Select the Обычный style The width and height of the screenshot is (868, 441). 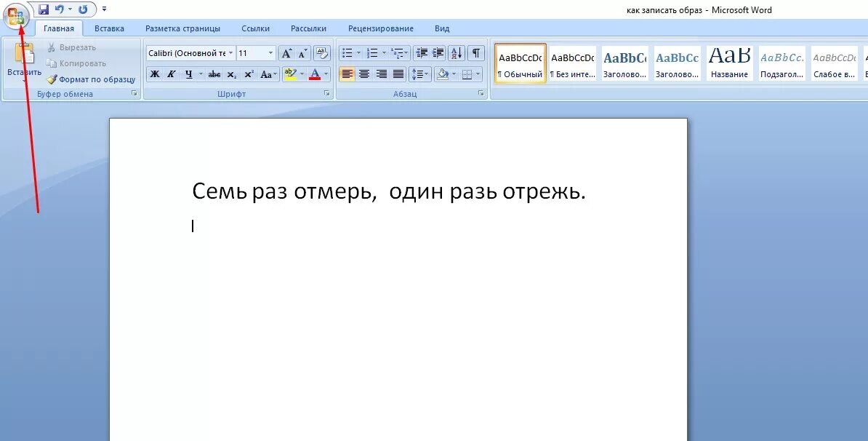click(520, 64)
